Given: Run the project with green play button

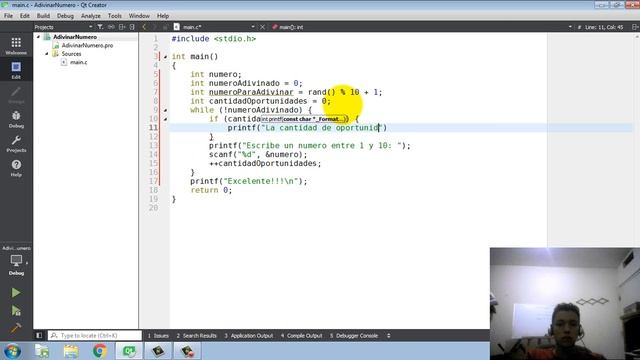Looking at the screenshot, I should pos(16,293).
